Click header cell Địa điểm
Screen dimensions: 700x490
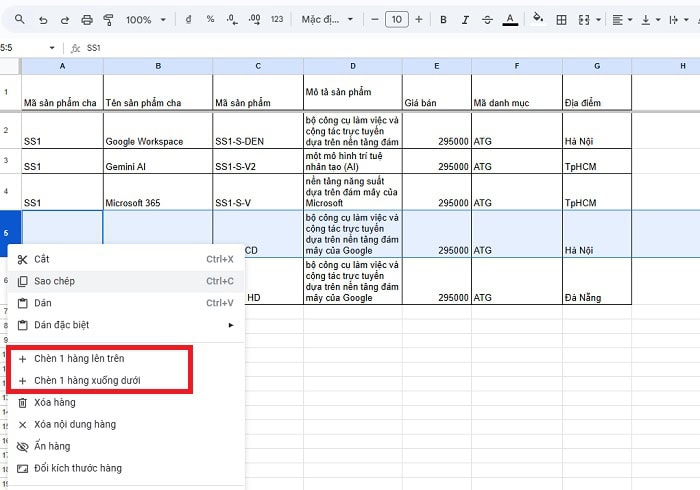[597, 92]
